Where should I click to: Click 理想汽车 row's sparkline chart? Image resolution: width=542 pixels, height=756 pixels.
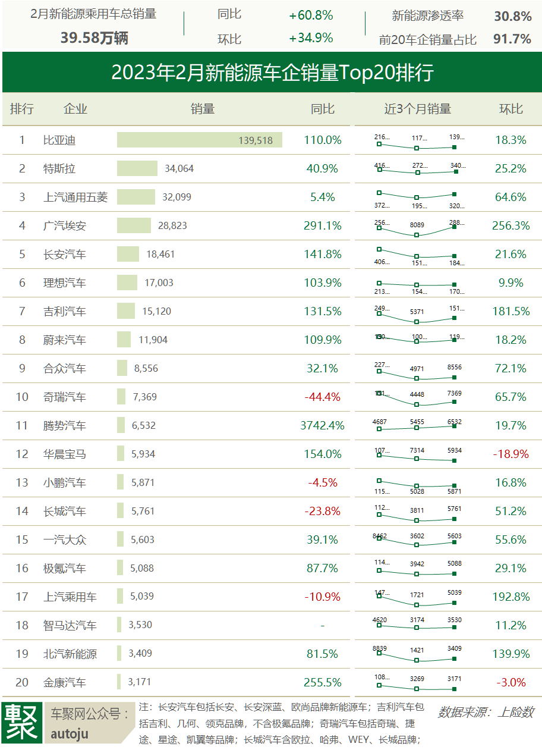[x=417, y=283]
